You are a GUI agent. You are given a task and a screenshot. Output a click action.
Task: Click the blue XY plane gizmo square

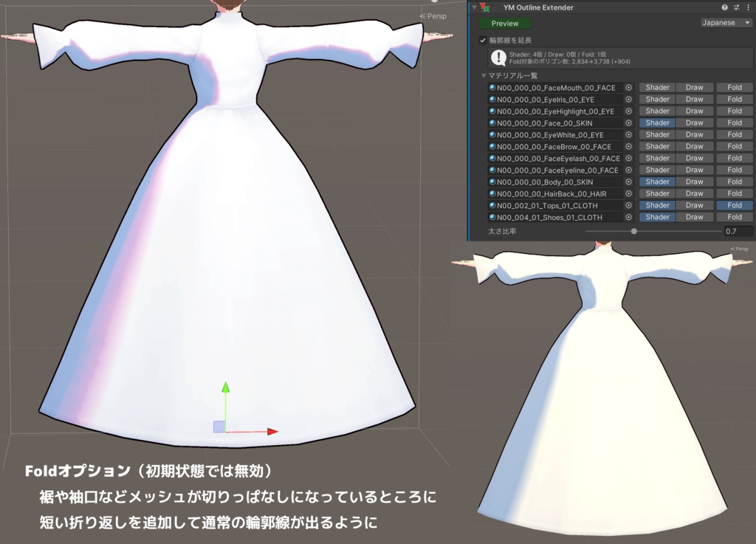[219, 427]
